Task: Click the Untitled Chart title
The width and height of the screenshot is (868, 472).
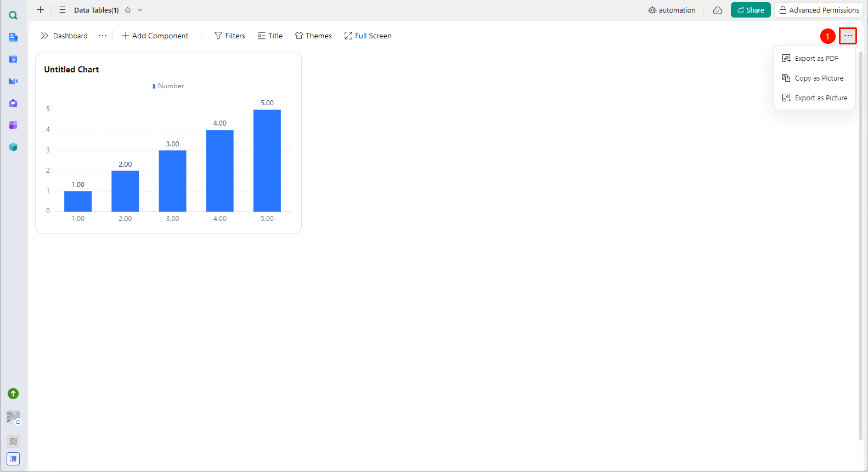Action: click(71, 70)
